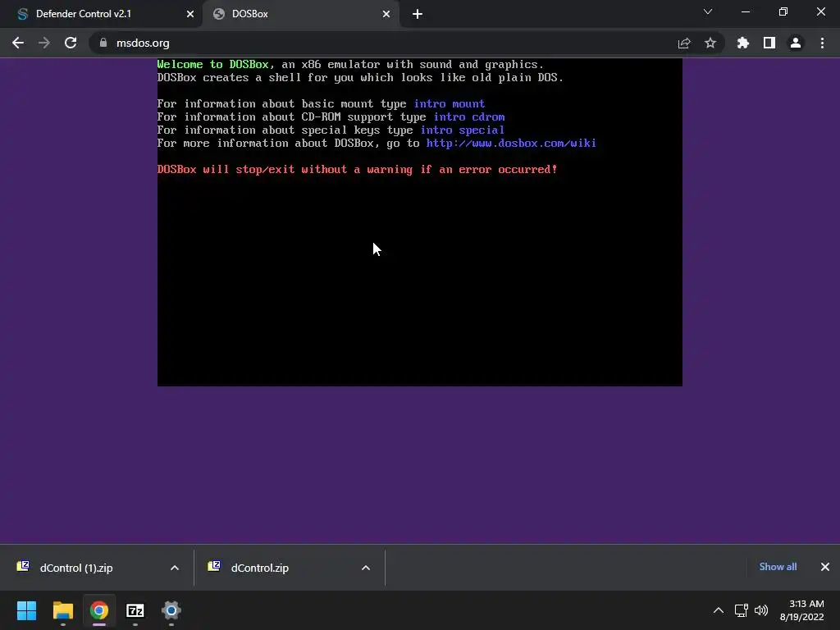Open the Extensions puzzle-piece menu
This screenshot has width=840, height=630.
(743, 43)
